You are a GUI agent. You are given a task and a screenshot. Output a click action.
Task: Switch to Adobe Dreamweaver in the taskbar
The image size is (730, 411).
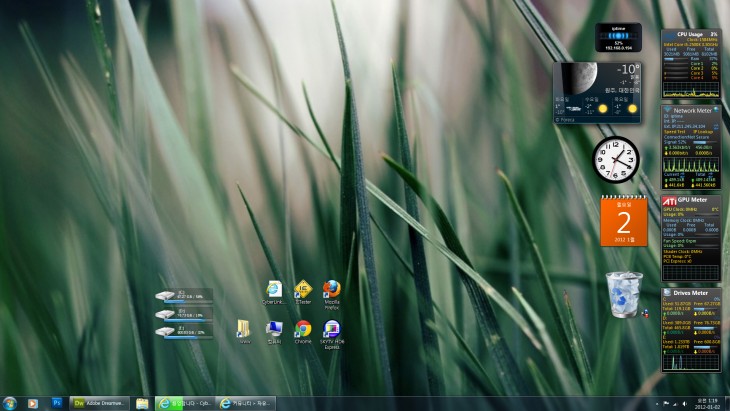[100, 403]
